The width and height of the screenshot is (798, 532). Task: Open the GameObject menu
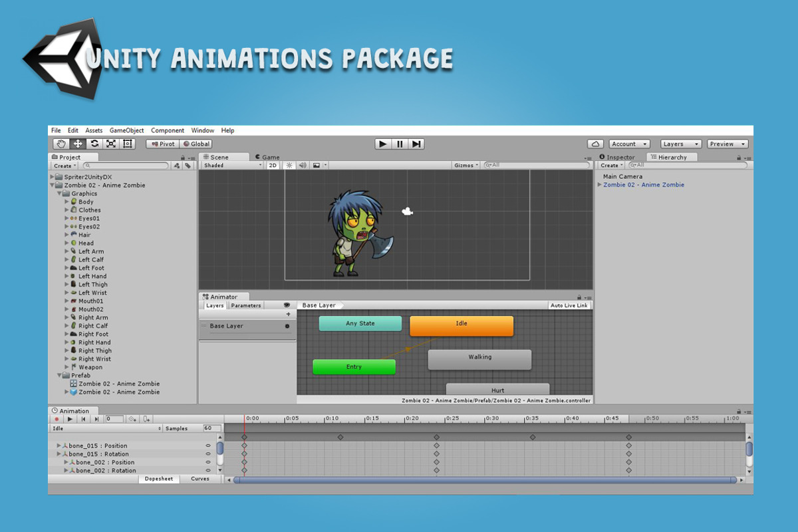pos(126,130)
